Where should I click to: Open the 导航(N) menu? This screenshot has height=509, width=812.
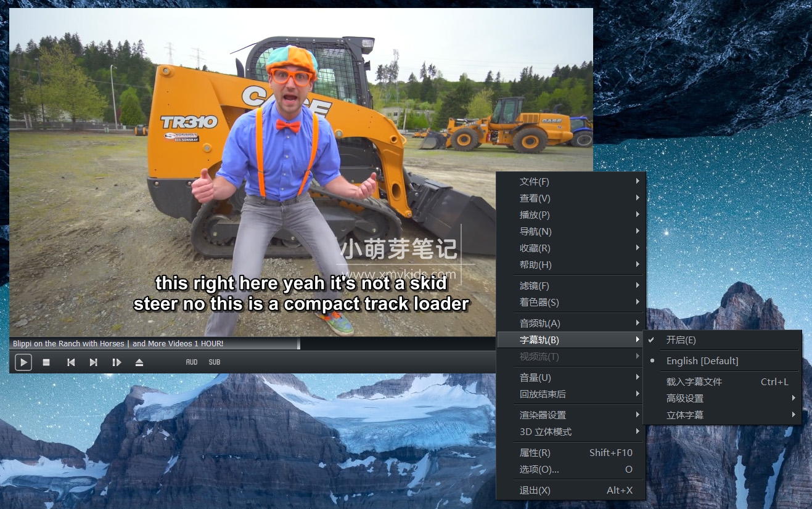(x=535, y=231)
